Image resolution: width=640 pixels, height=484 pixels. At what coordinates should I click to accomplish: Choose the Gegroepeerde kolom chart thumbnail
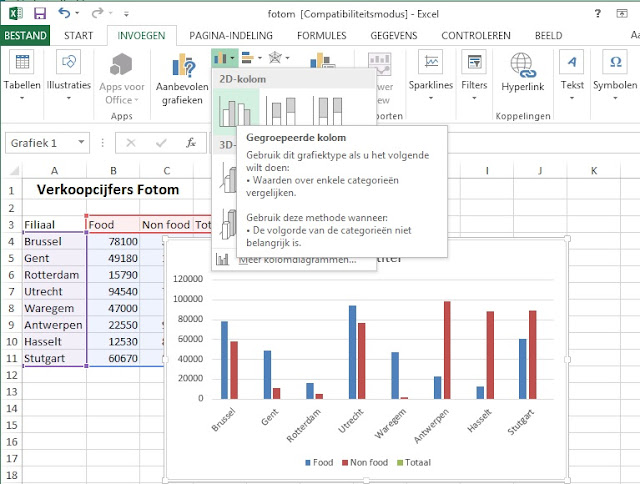pyautogui.click(x=236, y=110)
